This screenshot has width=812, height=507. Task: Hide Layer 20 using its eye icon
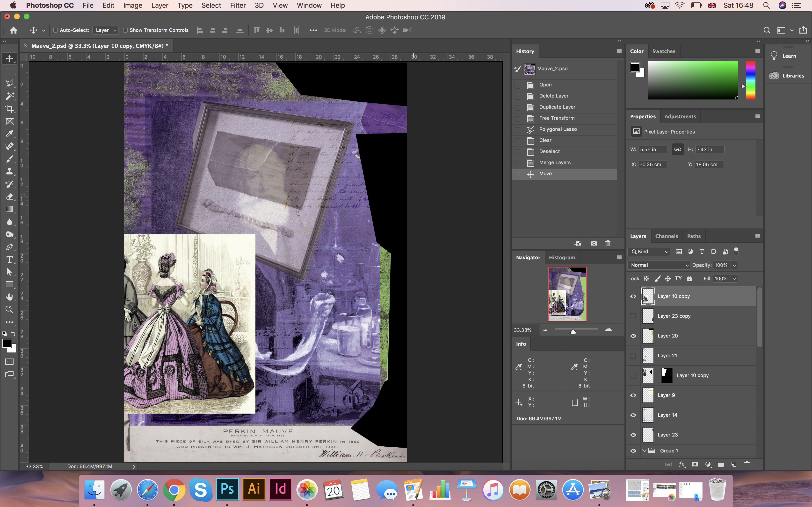point(633,336)
